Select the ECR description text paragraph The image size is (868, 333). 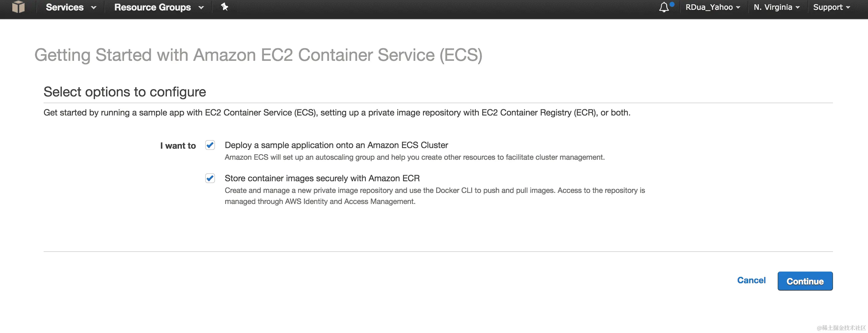(x=435, y=195)
